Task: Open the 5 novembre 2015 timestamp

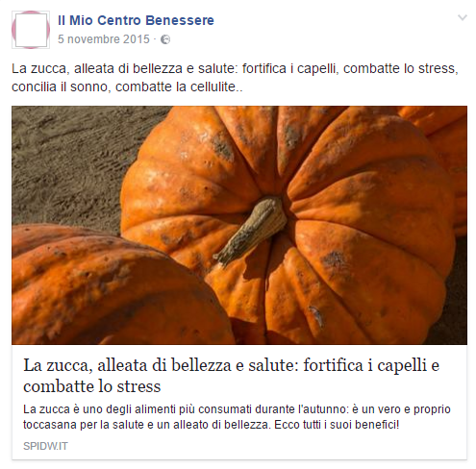Action: [x=104, y=39]
